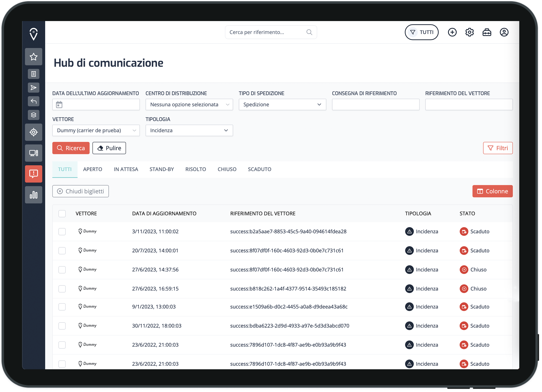Click reference success:bdba6223-2d9d-4933-a97e-5d3d3abcd070
This screenshot has height=392, width=542.
[x=290, y=326]
